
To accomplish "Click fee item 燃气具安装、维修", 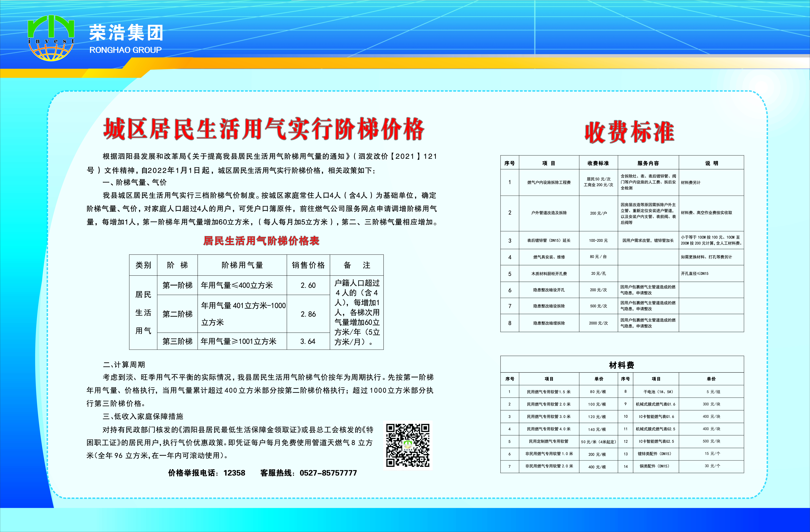I will click(549, 257).
